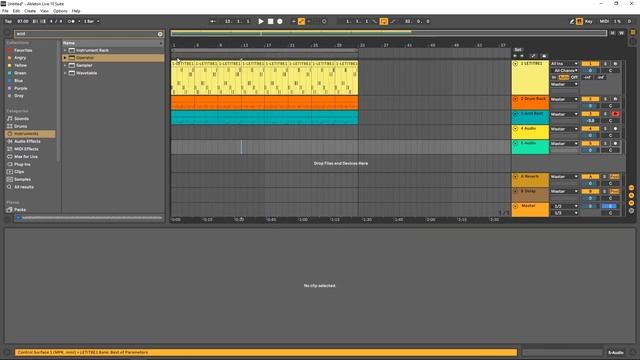Open the Options menu
The height and width of the screenshot is (360, 640).
pos(60,11)
